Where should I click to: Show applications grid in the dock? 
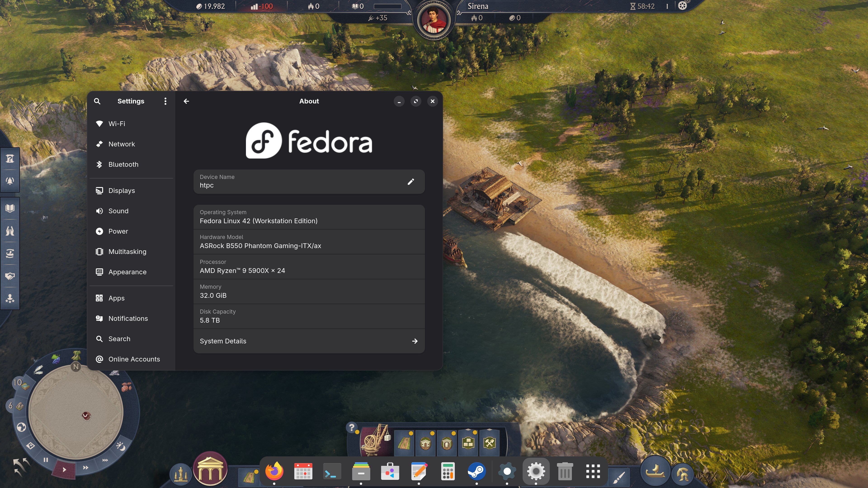[593, 472]
